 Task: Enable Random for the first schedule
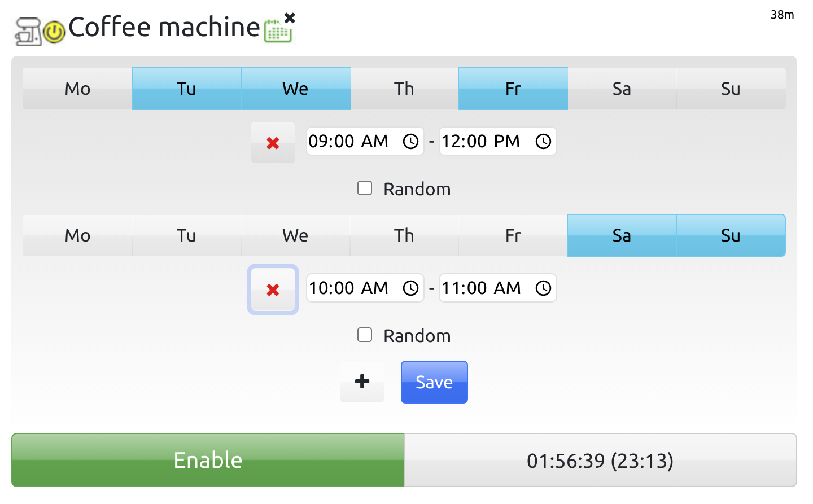pyautogui.click(x=365, y=189)
